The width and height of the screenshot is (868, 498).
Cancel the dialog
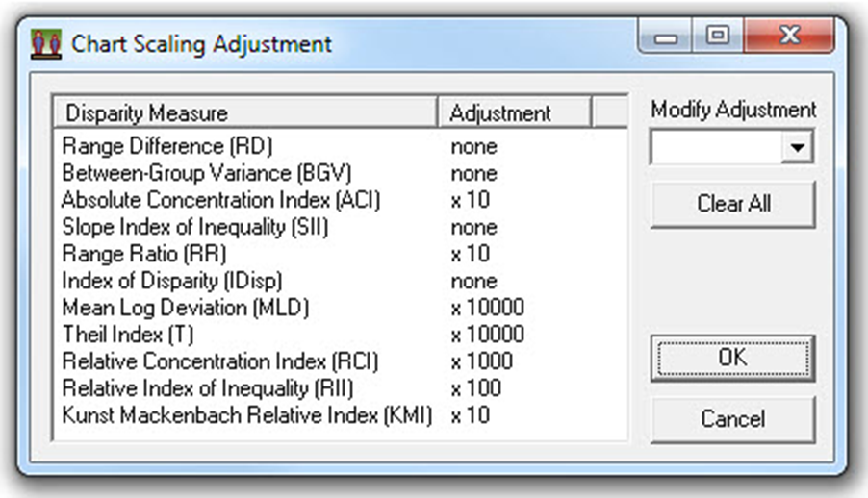point(732,419)
